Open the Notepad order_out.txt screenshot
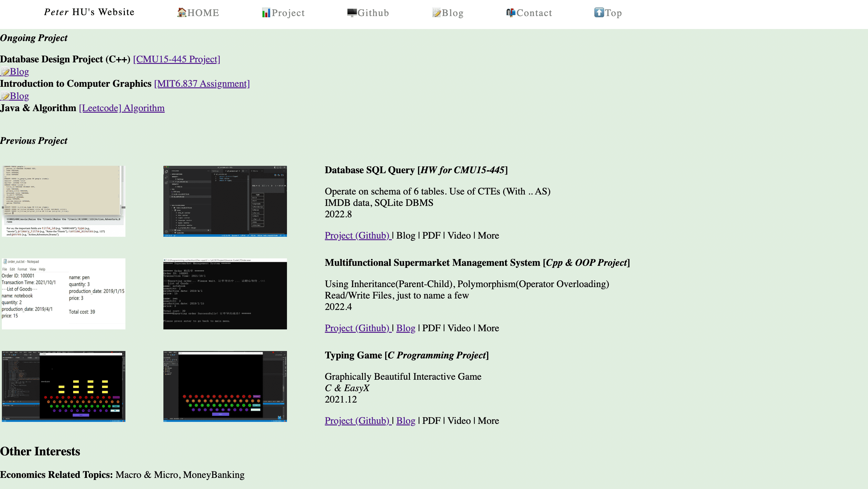Screen dimensions: 868x489 (63, 293)
